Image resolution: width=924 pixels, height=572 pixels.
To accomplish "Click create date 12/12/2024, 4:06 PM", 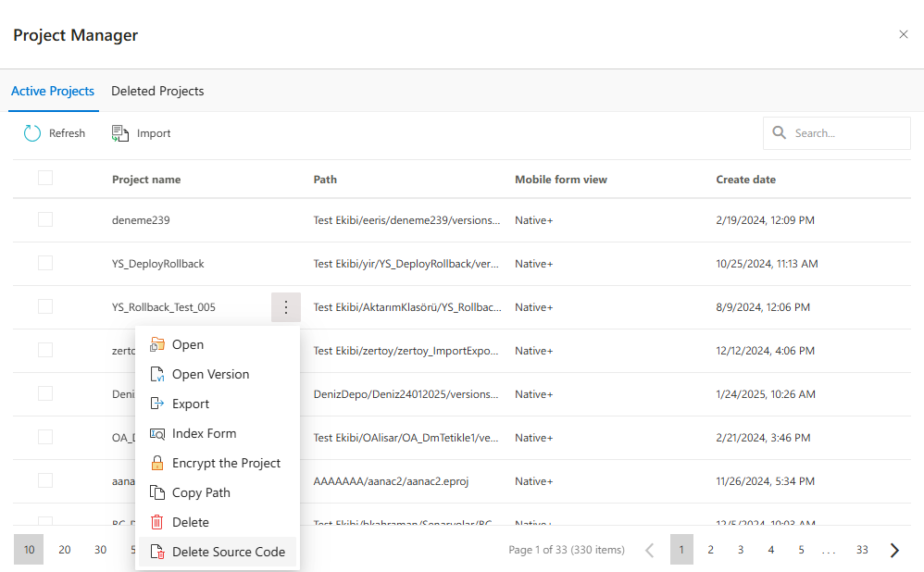I will (x=766, y=351).
